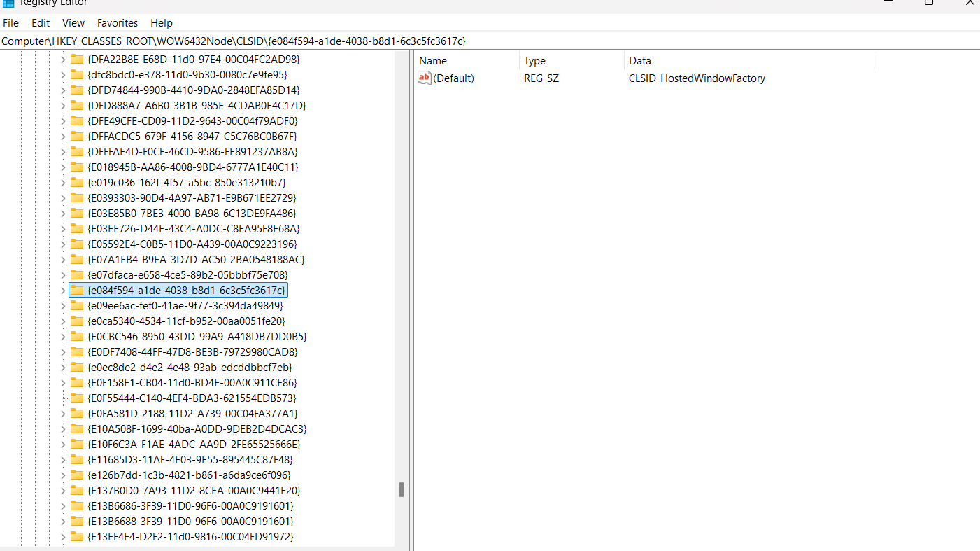This screenshot has width=980, height=551.
Task: Click the folder icon for {DFFACDC5-679F-4156-8947-C5C76BC0B67F}
Action: point(77,136)
